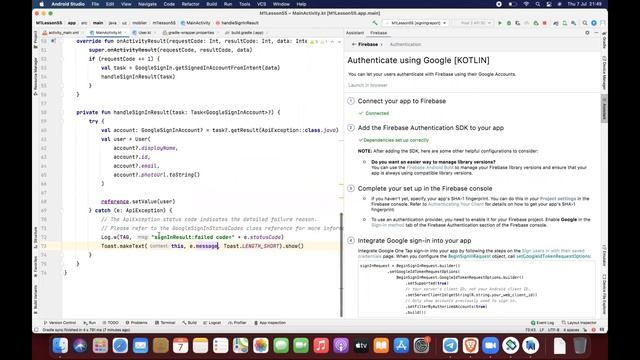The width and height of the screenshot is (640, 360).
Task: Click the Connected status text
Action: pos(377,113)
